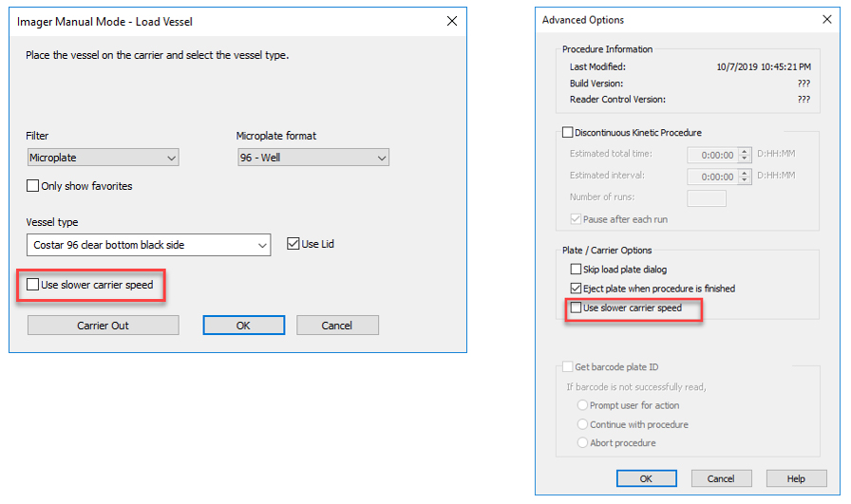
Task: Cancel the Load Vessel dialog
Action: click(337, 326)
